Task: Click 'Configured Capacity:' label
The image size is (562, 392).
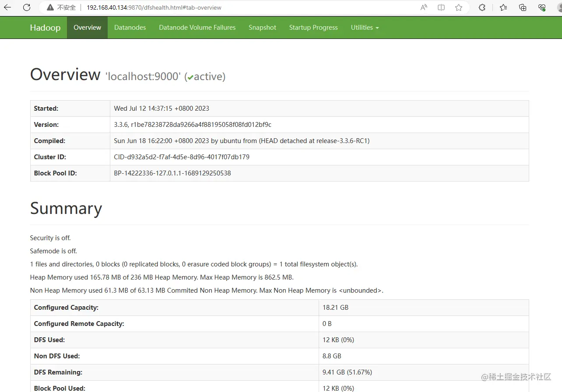Action: 66,308
